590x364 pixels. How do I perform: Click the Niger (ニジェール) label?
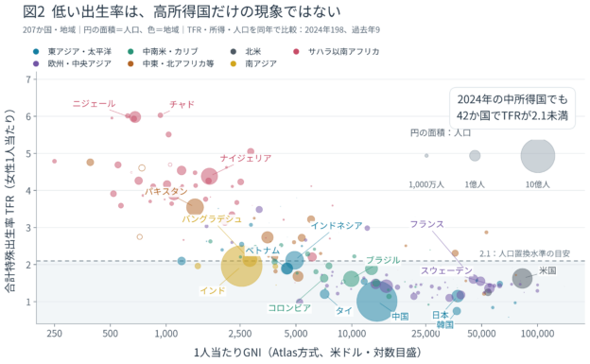(x=94, y=103)
